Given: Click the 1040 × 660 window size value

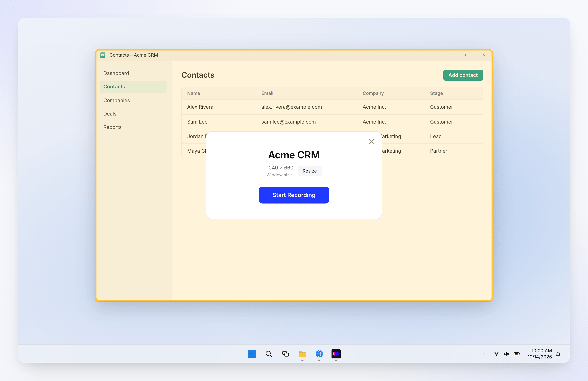Looking at the screenshot, I should pos(280,168).
